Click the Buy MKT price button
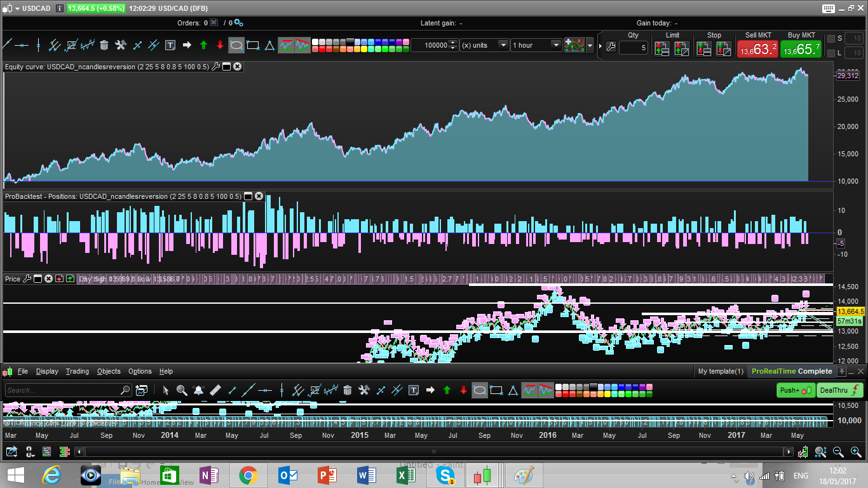The width and height of the screenshot is (868, 488). [801, 49]
